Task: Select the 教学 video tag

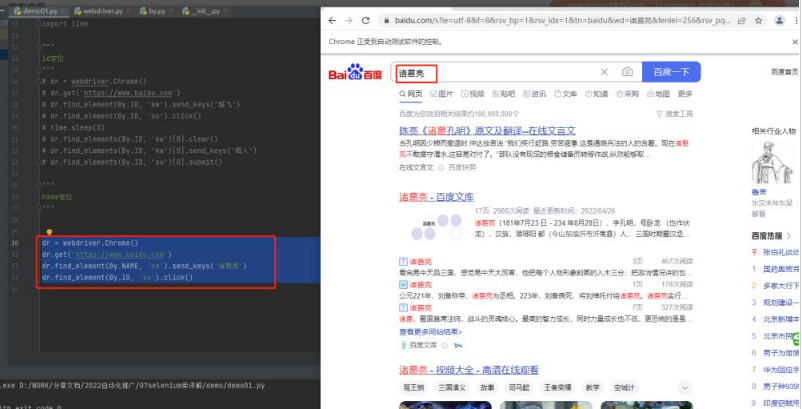Action: 593,388
